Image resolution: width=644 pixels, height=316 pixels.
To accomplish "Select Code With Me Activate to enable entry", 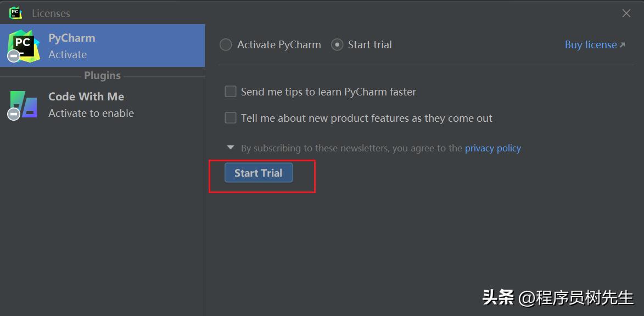I will coord(102,105).
